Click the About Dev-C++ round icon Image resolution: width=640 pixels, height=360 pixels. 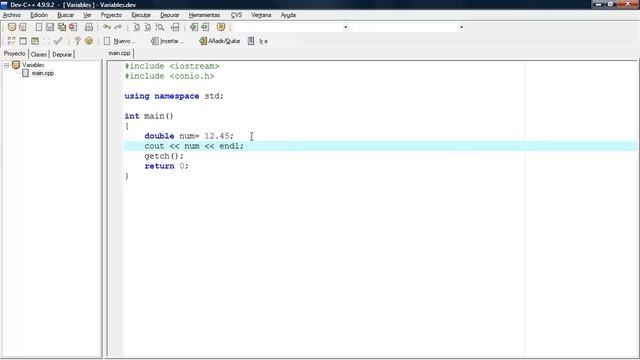click(89, 41)
